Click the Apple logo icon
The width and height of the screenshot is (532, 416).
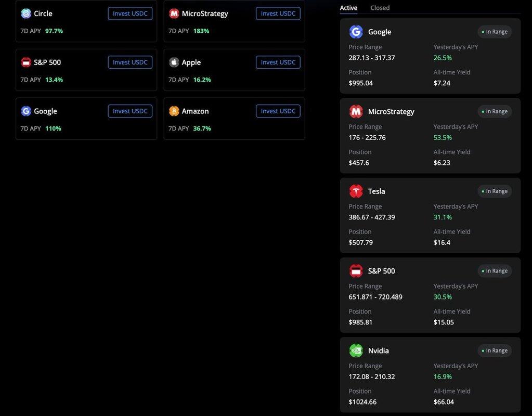(x=174, y=62)
